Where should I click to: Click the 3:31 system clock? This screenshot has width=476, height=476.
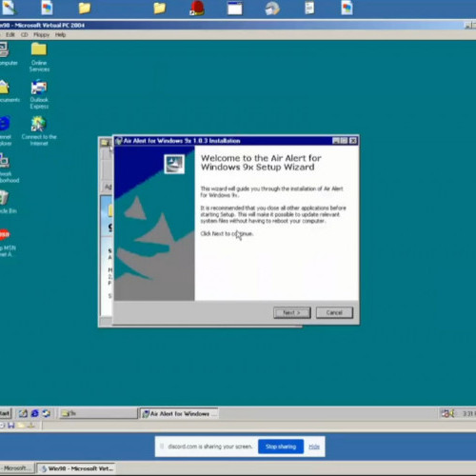pos(468,413)
